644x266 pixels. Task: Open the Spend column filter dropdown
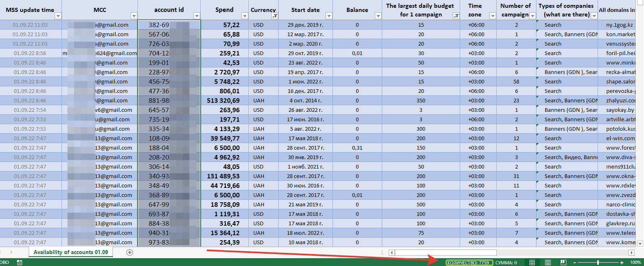245,16
